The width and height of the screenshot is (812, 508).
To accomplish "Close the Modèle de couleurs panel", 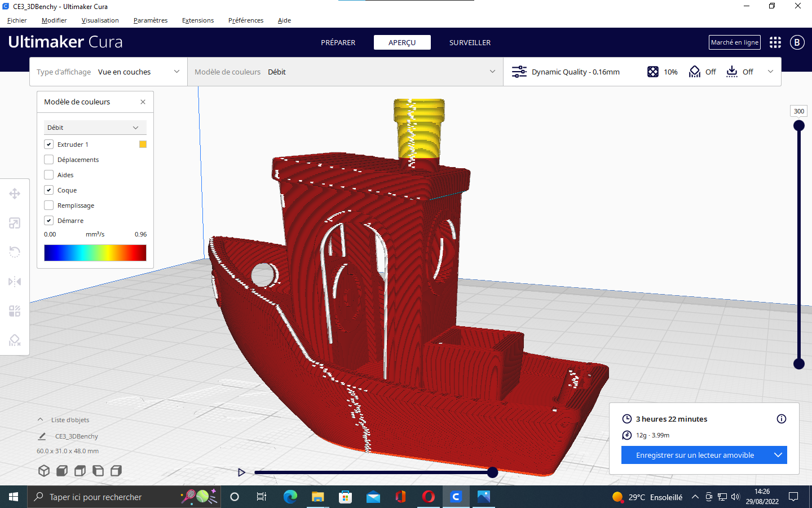I will (143, 102).
